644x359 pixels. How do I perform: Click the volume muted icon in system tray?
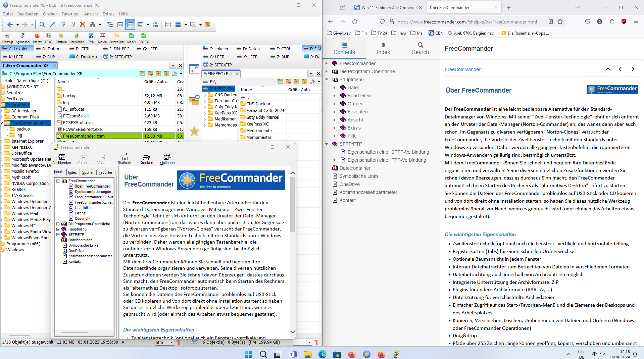point(602,354)
